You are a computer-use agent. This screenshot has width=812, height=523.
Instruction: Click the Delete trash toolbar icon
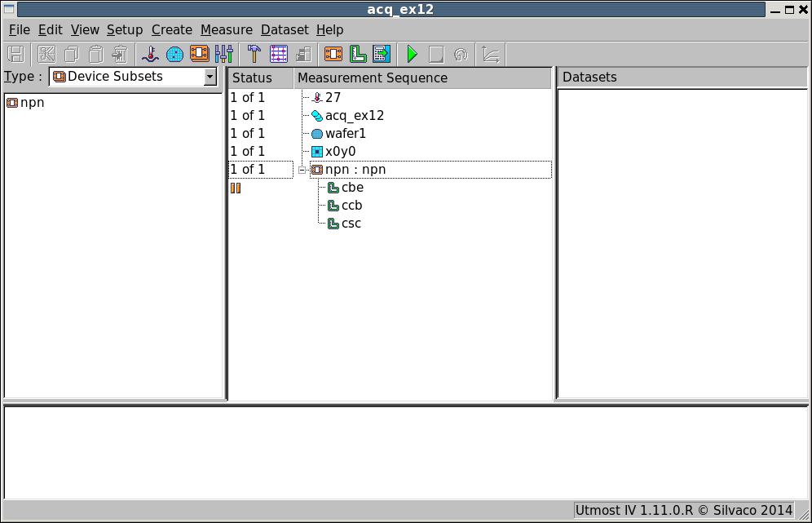click(x=120, y=54)
